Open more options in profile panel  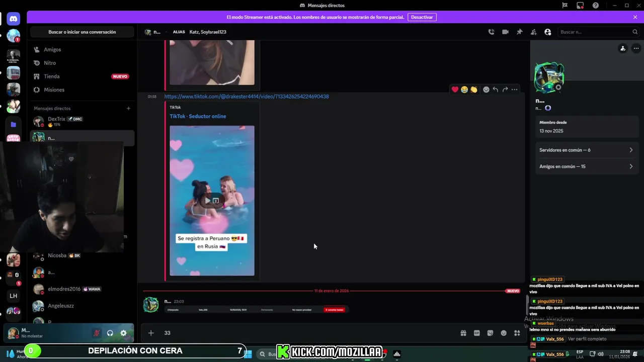pos(636,48)
